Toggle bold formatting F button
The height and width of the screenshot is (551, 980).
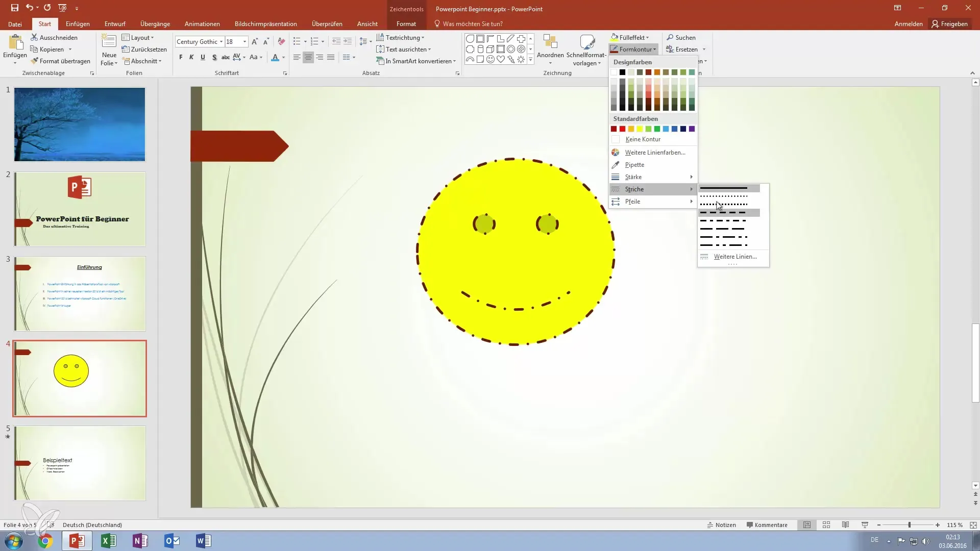[181, 57]
